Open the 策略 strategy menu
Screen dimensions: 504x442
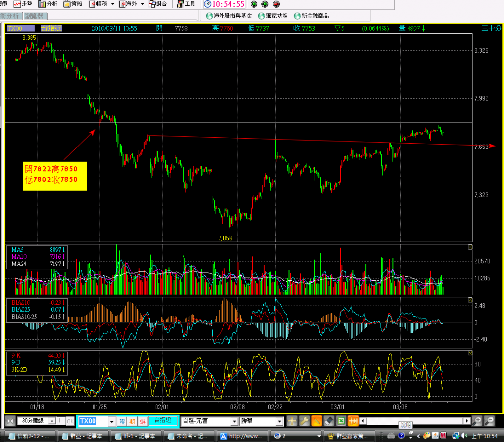tap(73, 4)
